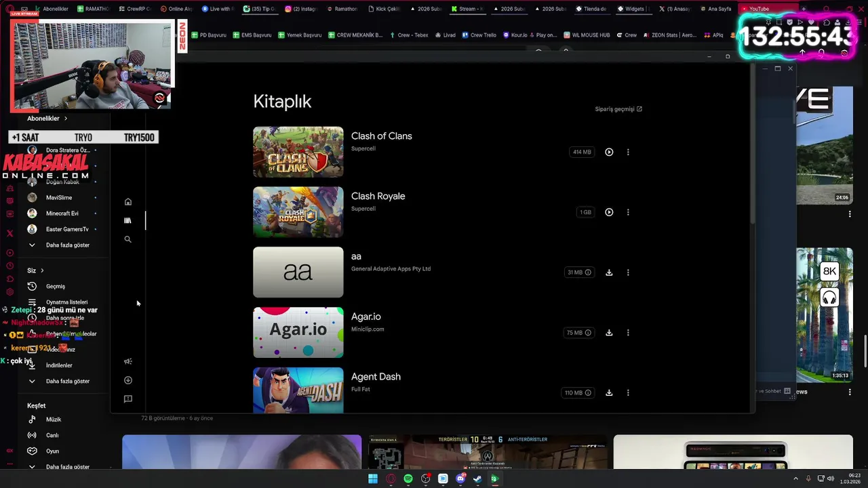
Task: Expand Daha fazla göster under İndirilenler
Action: [58, 381]
